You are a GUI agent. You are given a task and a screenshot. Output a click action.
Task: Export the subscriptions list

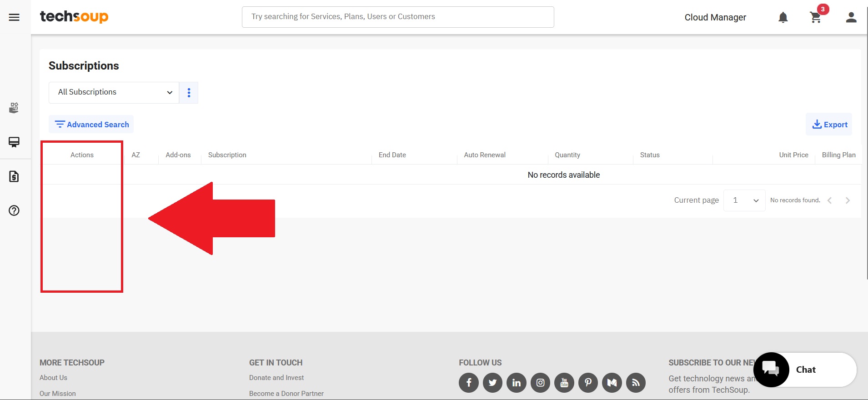[829, 124]
